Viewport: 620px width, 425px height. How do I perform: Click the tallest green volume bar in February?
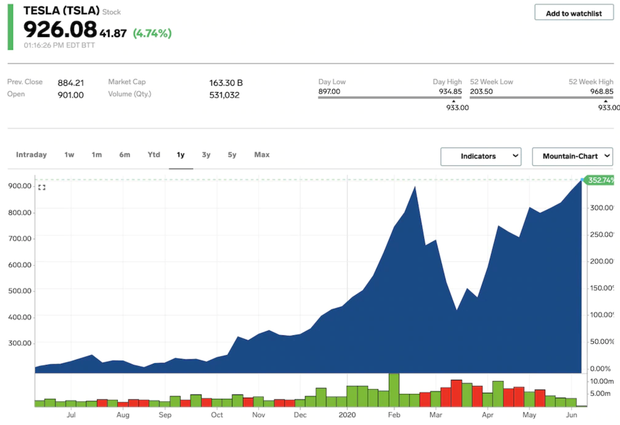(394, 389)
